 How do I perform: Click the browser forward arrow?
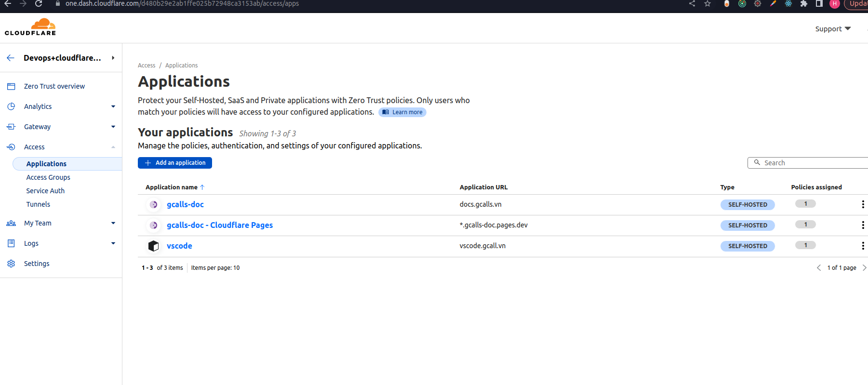[x=23, y=4]
